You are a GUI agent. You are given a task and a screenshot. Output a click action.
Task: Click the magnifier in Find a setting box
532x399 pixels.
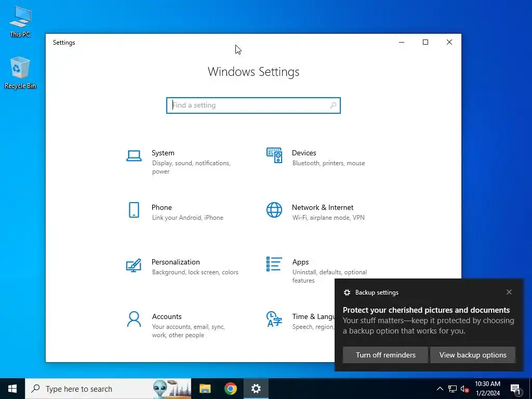click(x=333, y=105)
